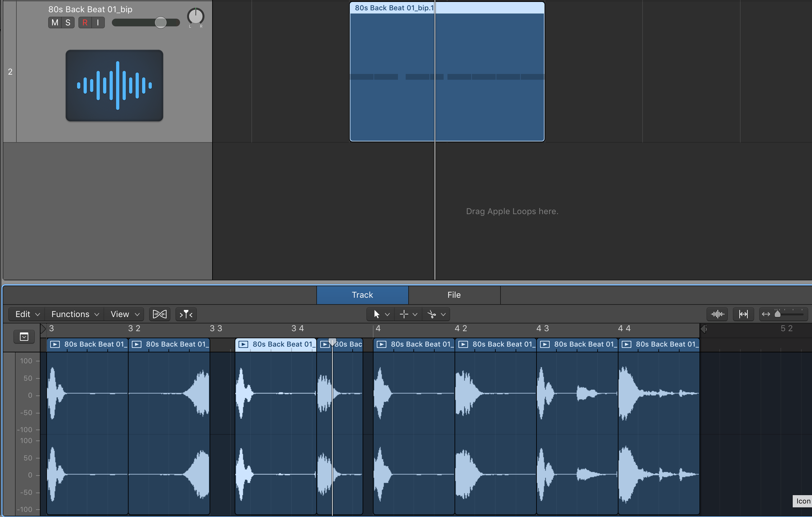
Task: Open the View dropdown menu
Action: point(124,314)
